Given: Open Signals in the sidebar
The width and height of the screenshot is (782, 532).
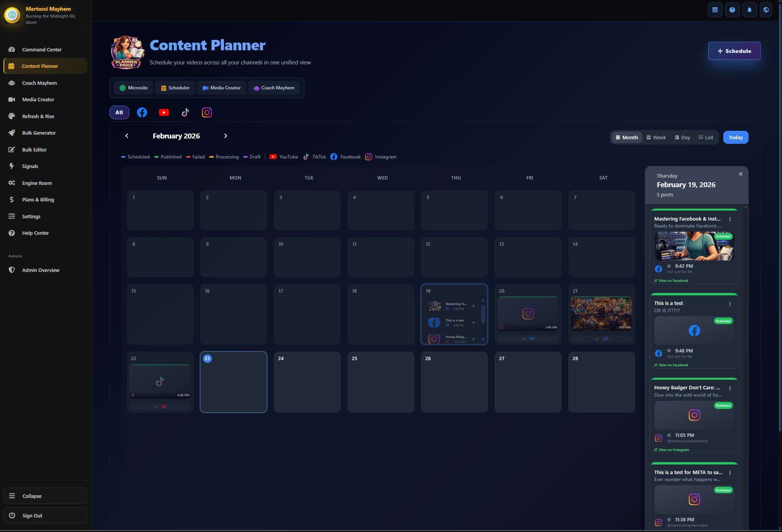Looking at the screenshot, I should 30,166.
